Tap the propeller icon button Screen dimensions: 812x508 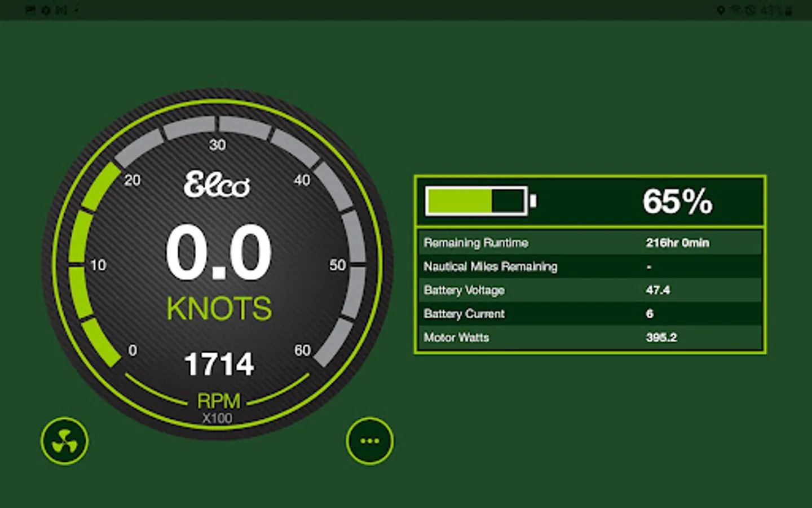(65, 441)
